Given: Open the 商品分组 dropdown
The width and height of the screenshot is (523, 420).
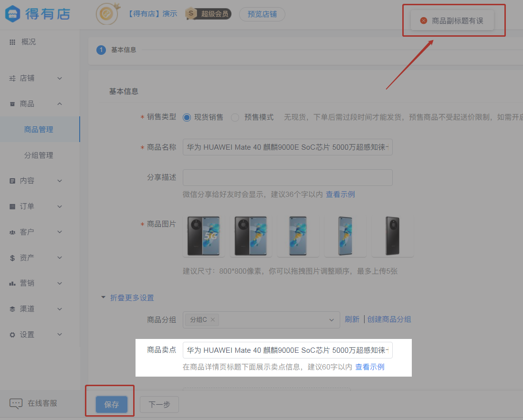Looking at the screenshot, I should point(261,320).
